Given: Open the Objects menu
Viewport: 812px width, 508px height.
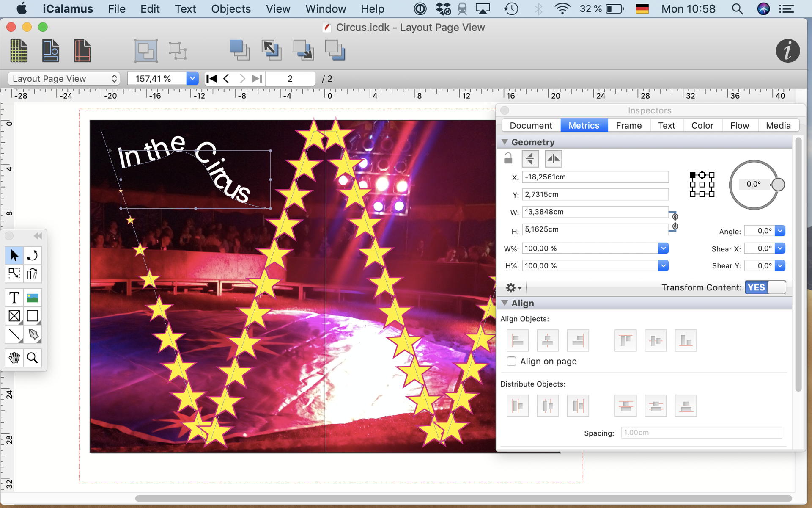Looking at the screenshot, I should click(230, 9).
